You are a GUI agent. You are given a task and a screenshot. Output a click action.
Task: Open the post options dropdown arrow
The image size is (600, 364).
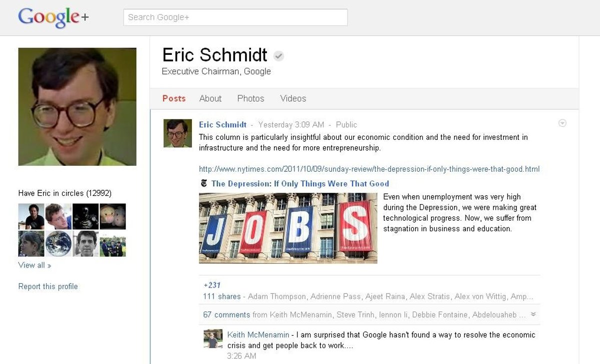pyautogui.click(x=562, y=123)
